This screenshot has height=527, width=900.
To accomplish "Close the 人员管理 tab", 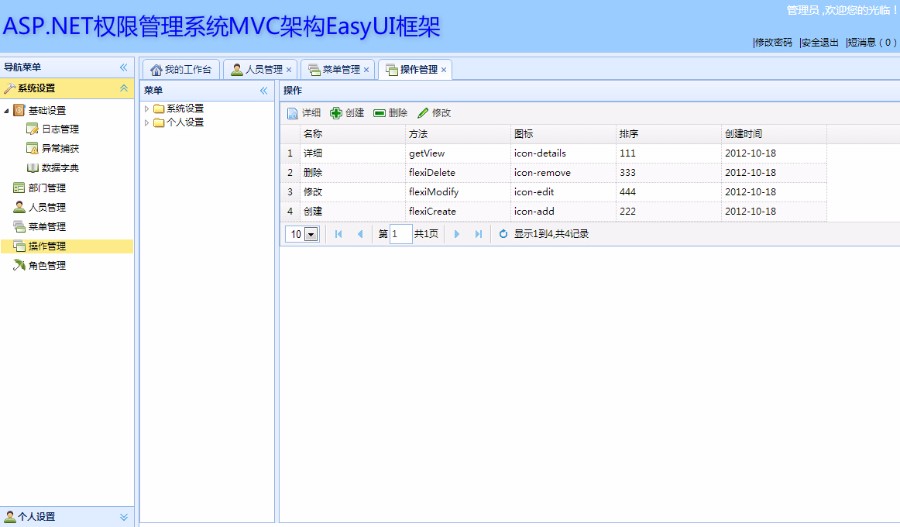I will pos(289,70).
